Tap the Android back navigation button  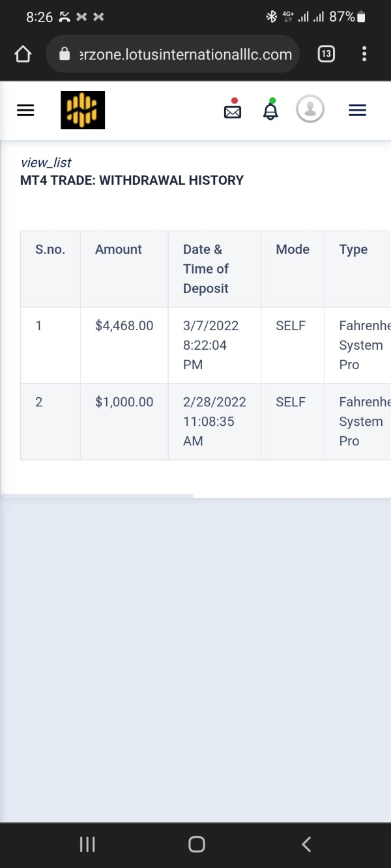[306, 845]
